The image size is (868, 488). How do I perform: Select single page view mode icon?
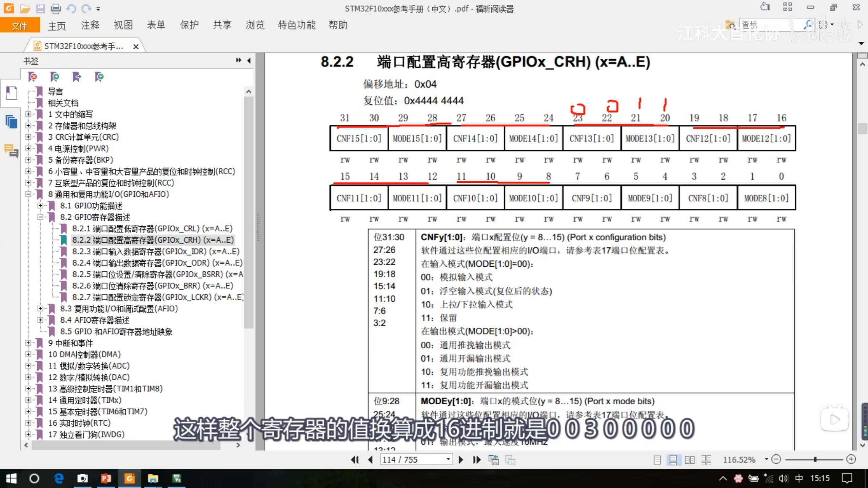[657, 460]
